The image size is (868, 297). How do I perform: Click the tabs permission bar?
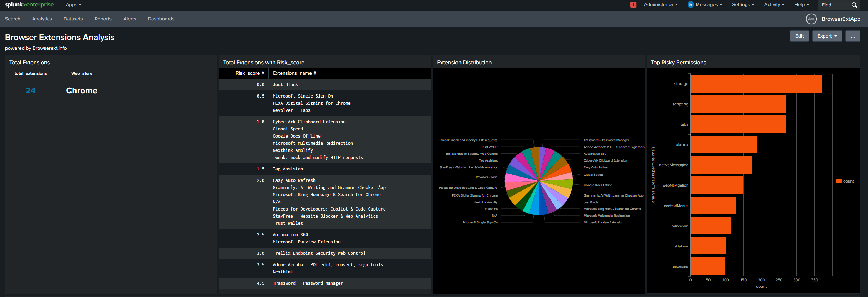click(x=738, y=124)
